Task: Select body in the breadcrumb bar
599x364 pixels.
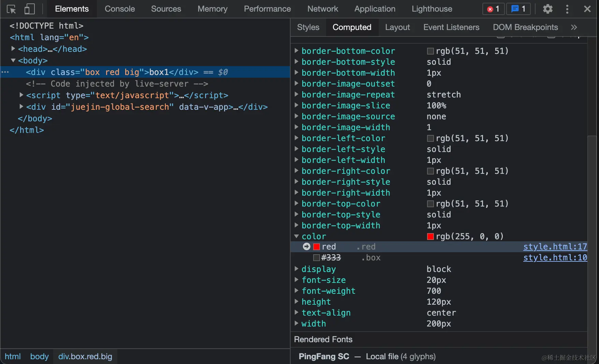Action: coord(39,357)
